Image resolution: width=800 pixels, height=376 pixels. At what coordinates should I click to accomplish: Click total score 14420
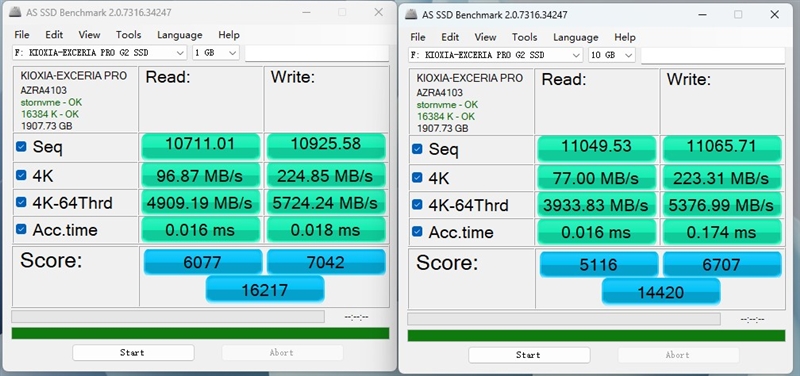[x=661, y=292]
